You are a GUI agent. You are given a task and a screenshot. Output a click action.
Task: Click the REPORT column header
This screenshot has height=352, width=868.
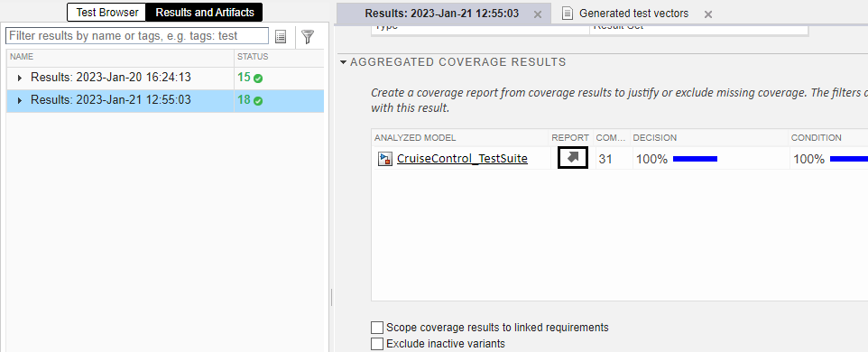click(570, 138)
